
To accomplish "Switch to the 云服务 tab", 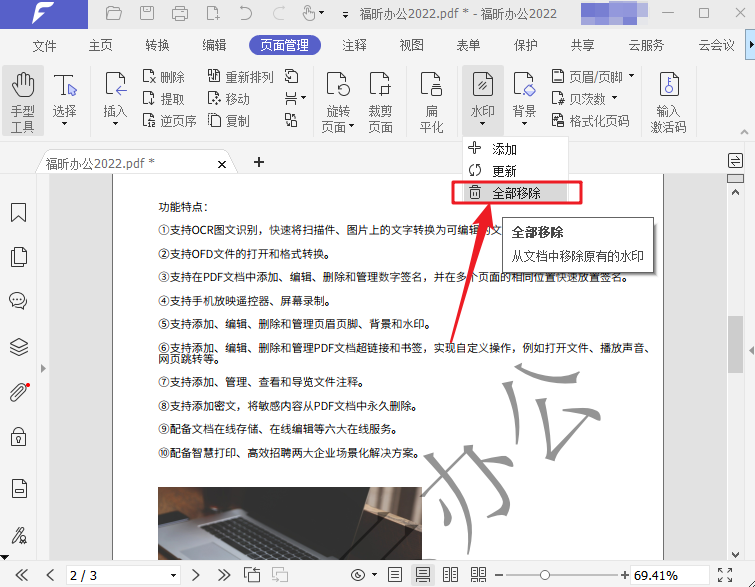I will [x=646, y=46].
